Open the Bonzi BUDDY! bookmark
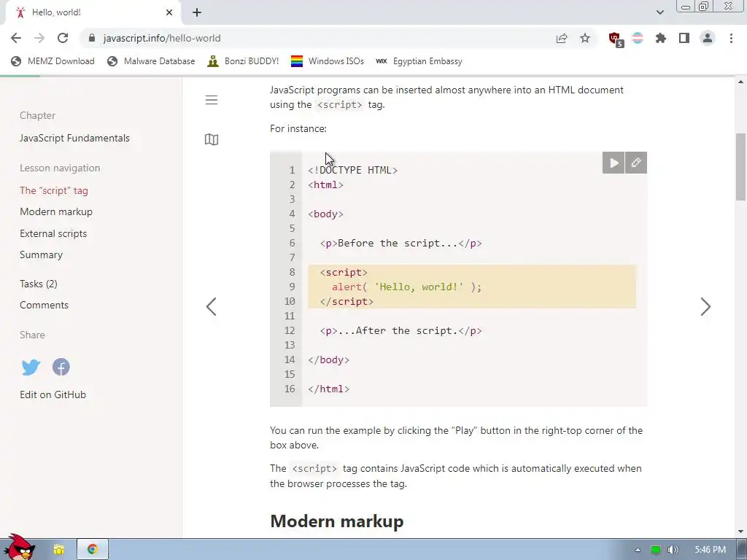The width and height of the screenshot is (747, 560). pyautogui.click(x=243, y=61)
